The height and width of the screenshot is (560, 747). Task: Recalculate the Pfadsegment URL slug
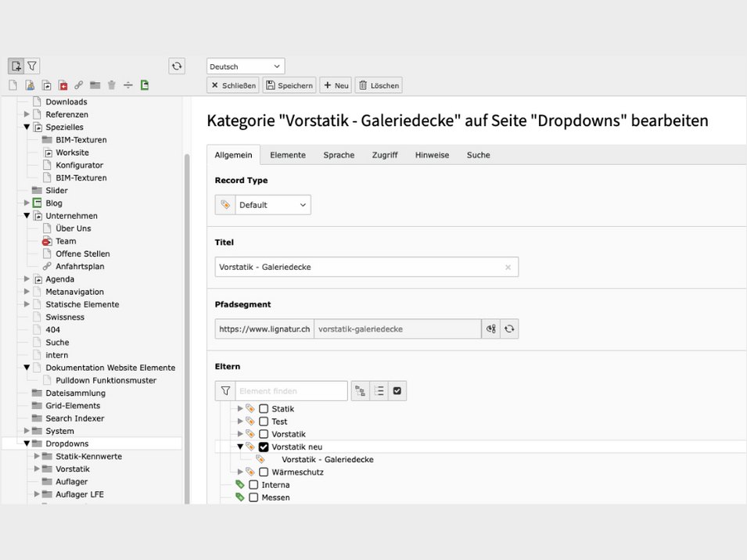(509, 329)
